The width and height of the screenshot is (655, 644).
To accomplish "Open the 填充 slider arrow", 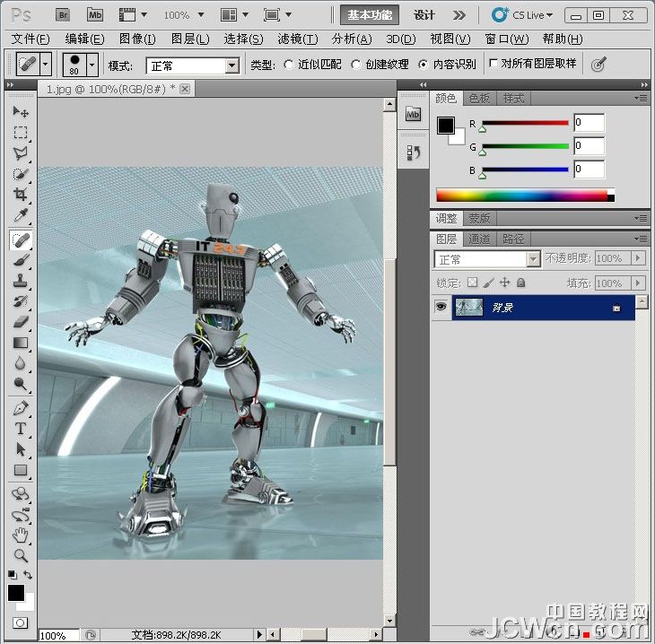I will point(638,283).
